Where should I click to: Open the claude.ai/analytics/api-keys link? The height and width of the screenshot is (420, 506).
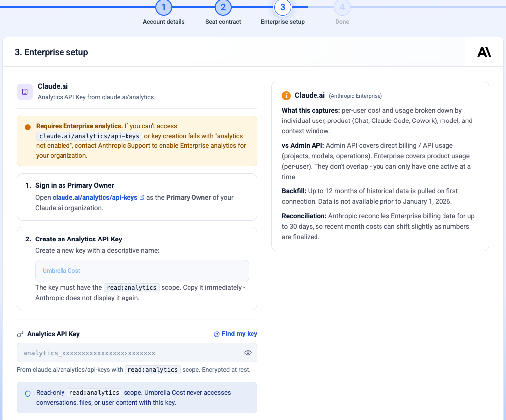pyautogui.click(x=95, y=197)
